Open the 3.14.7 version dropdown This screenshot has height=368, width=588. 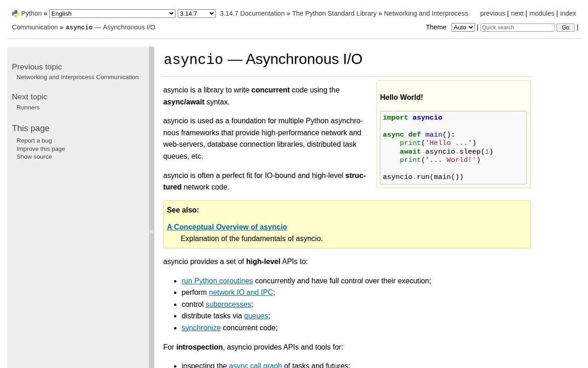[197, 14]
